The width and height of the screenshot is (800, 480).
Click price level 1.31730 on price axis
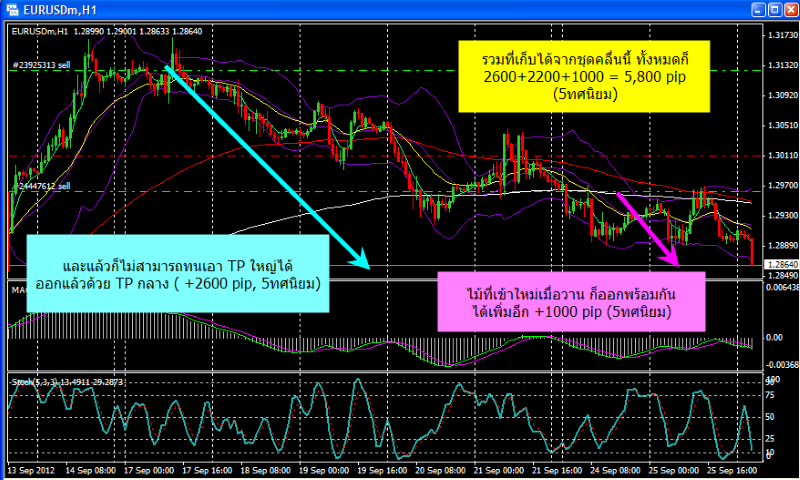(782, 35)
